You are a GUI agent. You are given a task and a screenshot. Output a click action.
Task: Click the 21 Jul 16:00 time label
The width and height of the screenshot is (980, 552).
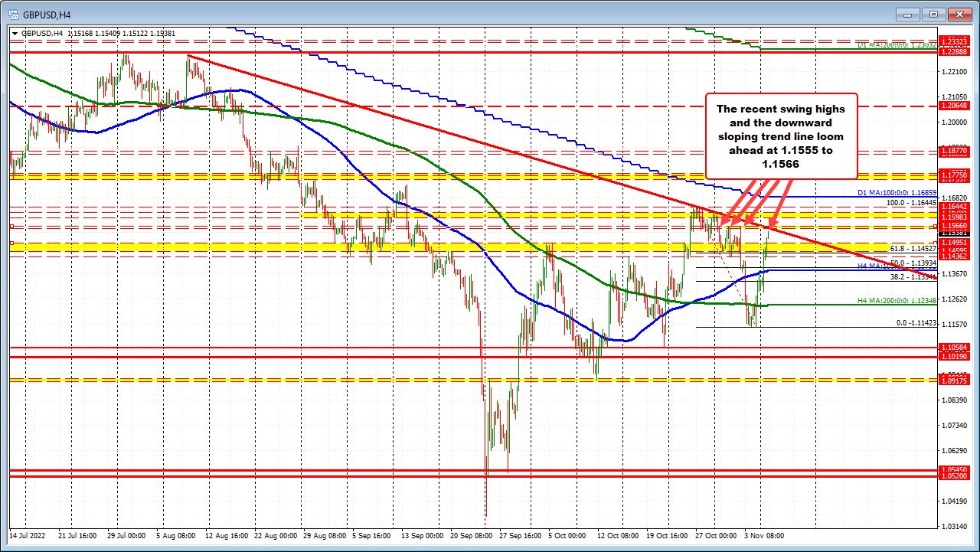(77, 536)
